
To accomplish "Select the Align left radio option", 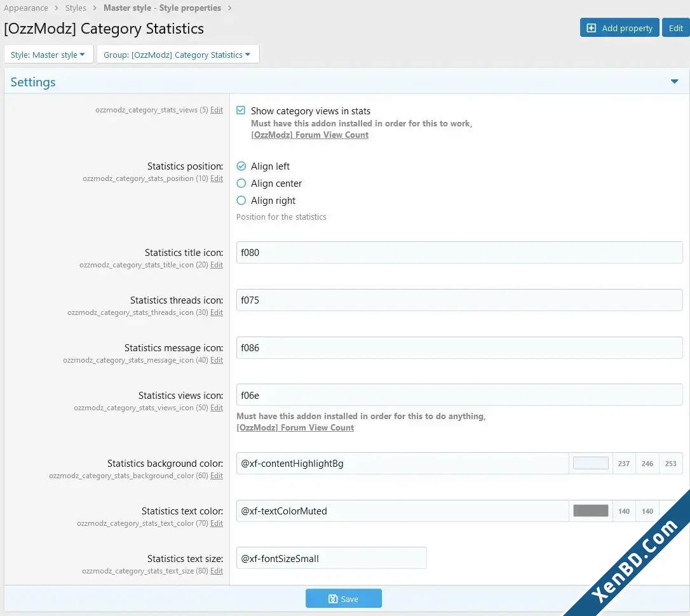I will (241, 166).
